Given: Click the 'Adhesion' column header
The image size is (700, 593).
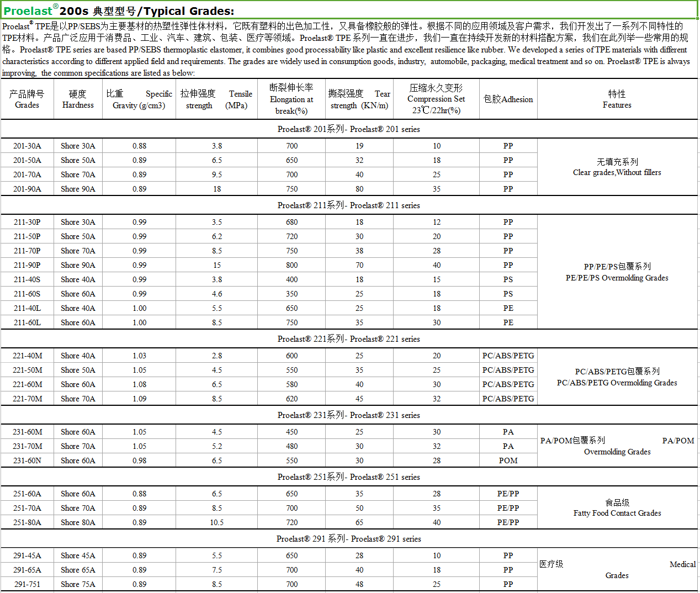Looking at the screenshot, I should [x=508, y=99].
